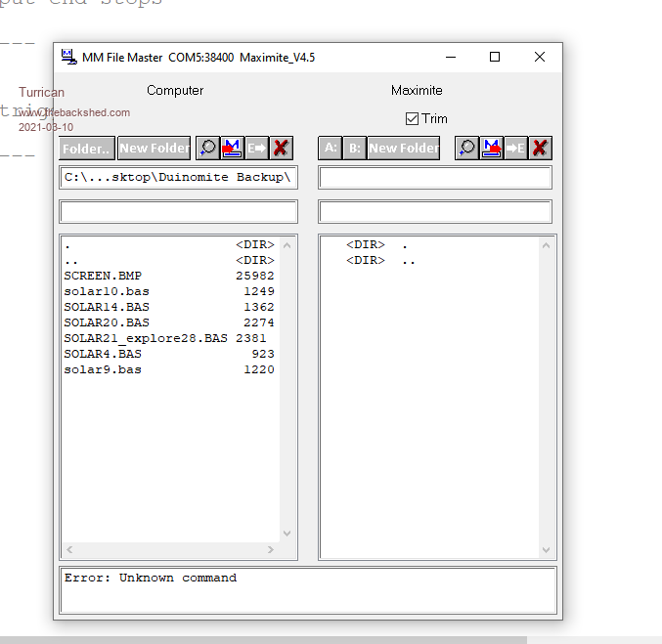Click New Folder button in Computer panel
Screen dimensions: 662x644
(154, 148)
